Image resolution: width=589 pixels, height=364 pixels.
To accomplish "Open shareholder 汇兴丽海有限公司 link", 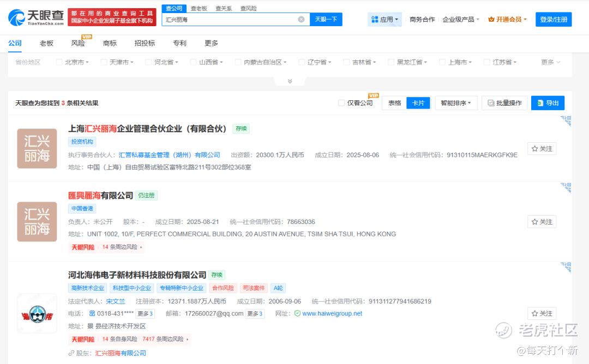I will pos(120,353).
